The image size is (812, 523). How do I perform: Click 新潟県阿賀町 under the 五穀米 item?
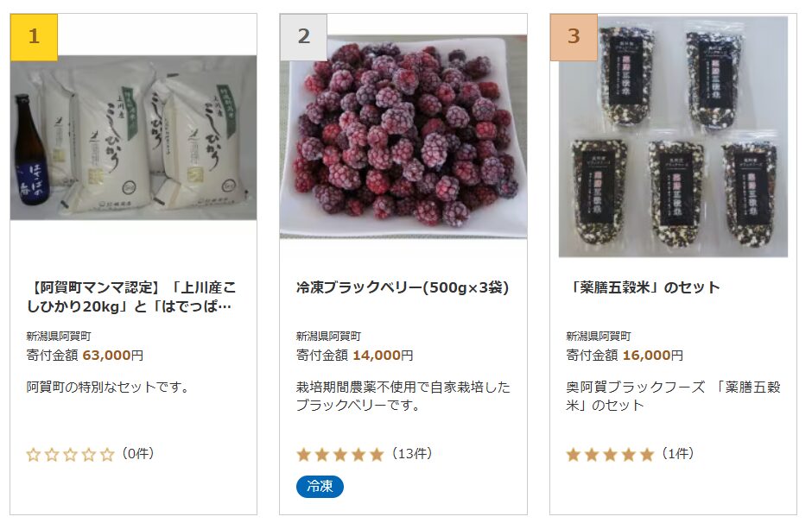pos(598,337)
